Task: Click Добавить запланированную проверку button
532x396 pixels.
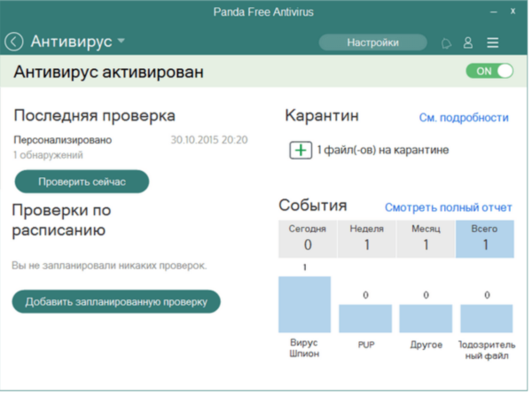Action: (116, 302)
